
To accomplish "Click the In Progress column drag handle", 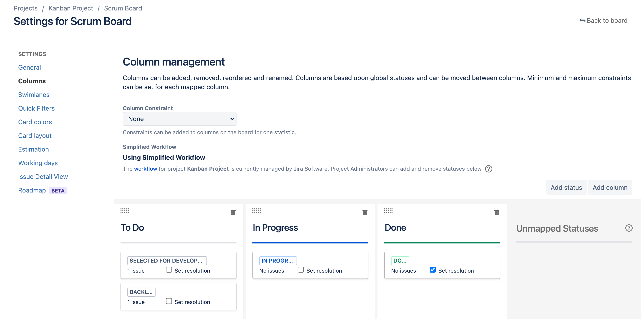I will (256, 211).
